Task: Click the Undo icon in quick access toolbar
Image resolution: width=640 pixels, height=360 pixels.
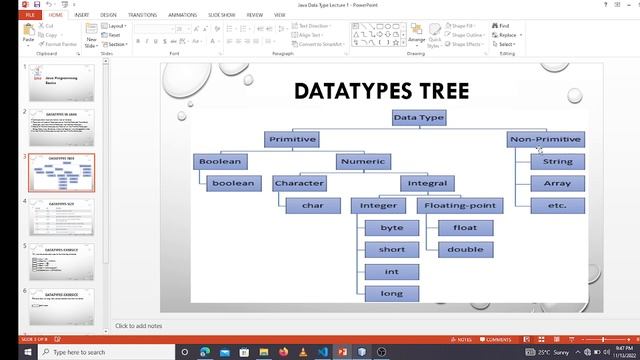Action: pyautogui.click(x=49, y=4)
